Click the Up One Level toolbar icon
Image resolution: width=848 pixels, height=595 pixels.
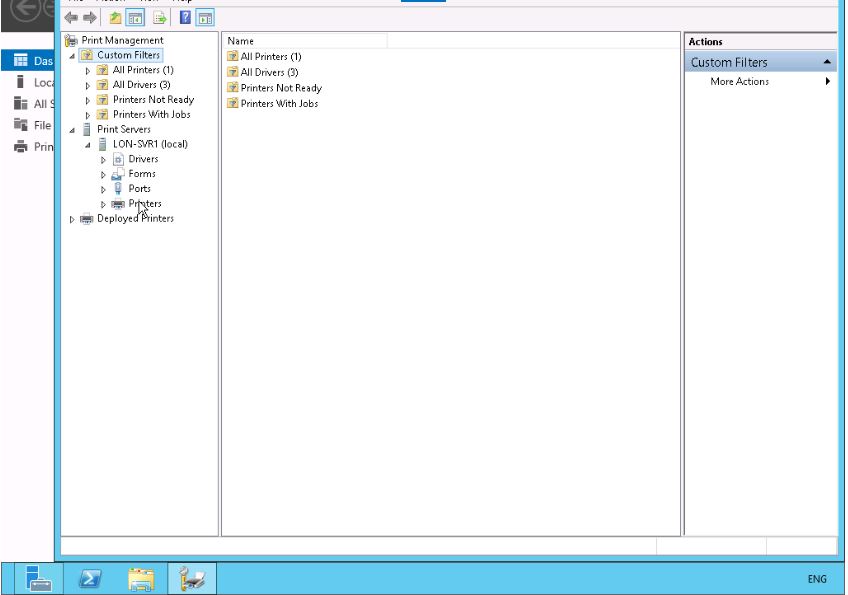[115, 18]
